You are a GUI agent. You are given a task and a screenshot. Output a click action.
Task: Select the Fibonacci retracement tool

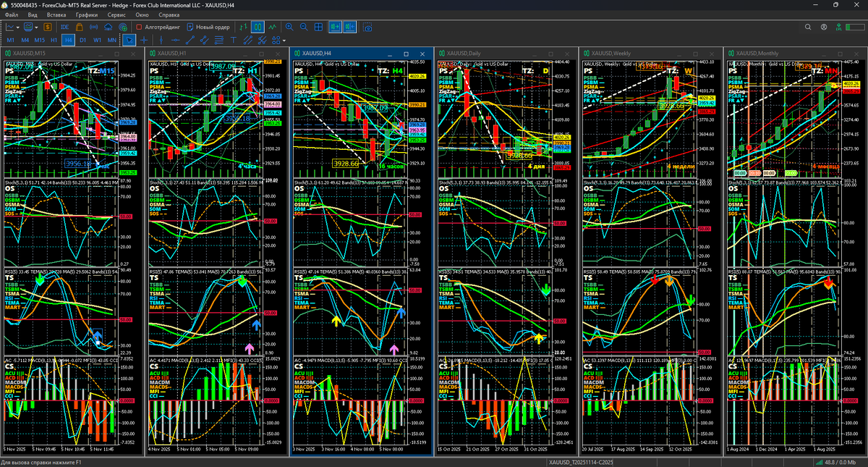coord(218,40)
